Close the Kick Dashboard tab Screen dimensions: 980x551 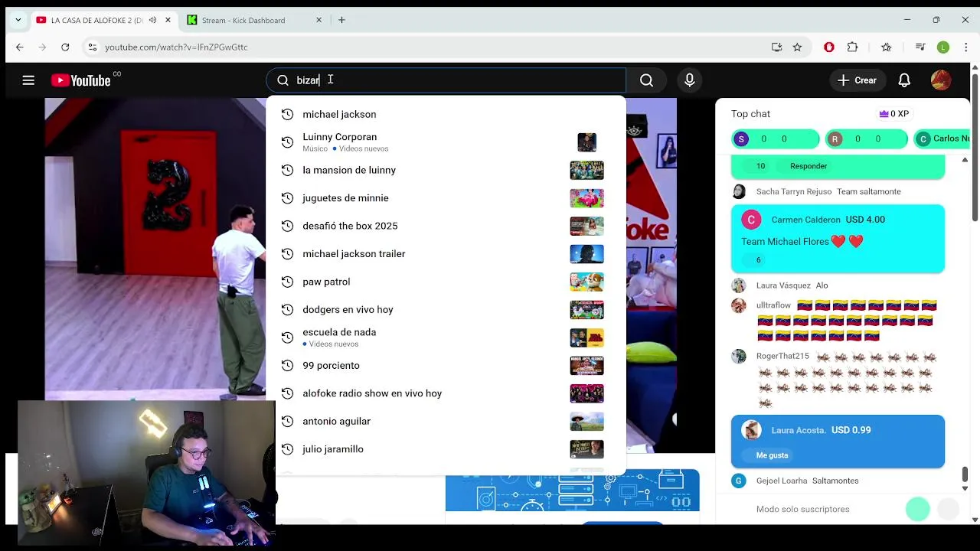pyautogui.click(x=318, y=20)
